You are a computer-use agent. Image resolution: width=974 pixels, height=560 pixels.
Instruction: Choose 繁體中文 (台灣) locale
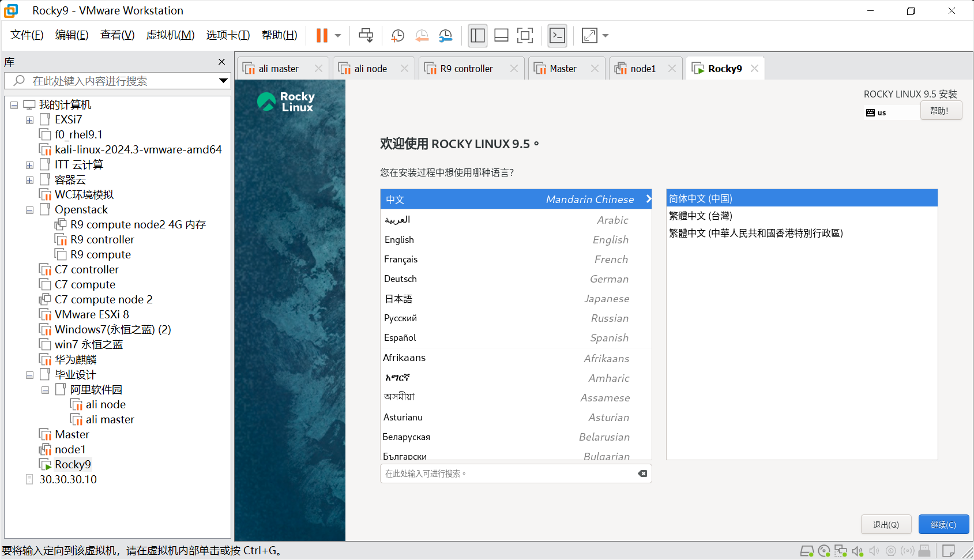point(802,216)
